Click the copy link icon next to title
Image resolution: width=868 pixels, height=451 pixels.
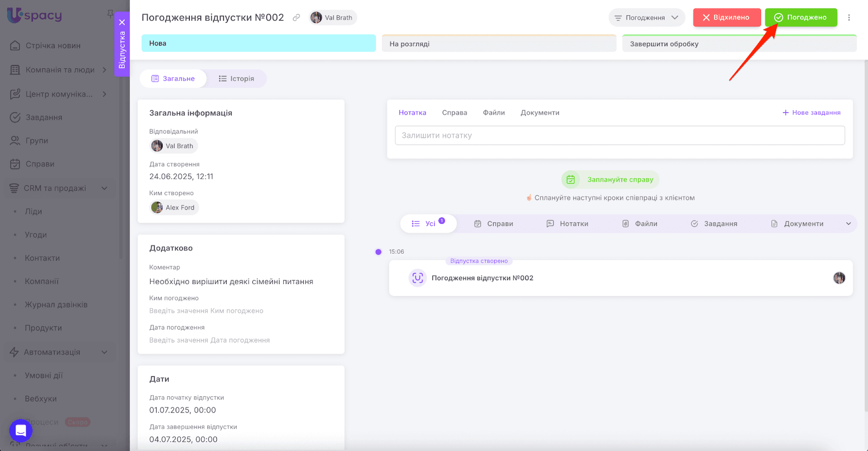(296, 17)
